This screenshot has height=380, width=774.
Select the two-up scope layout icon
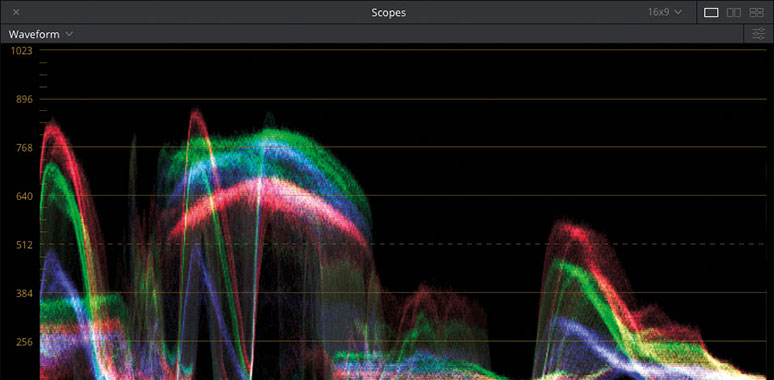click(x=734, y=12)
